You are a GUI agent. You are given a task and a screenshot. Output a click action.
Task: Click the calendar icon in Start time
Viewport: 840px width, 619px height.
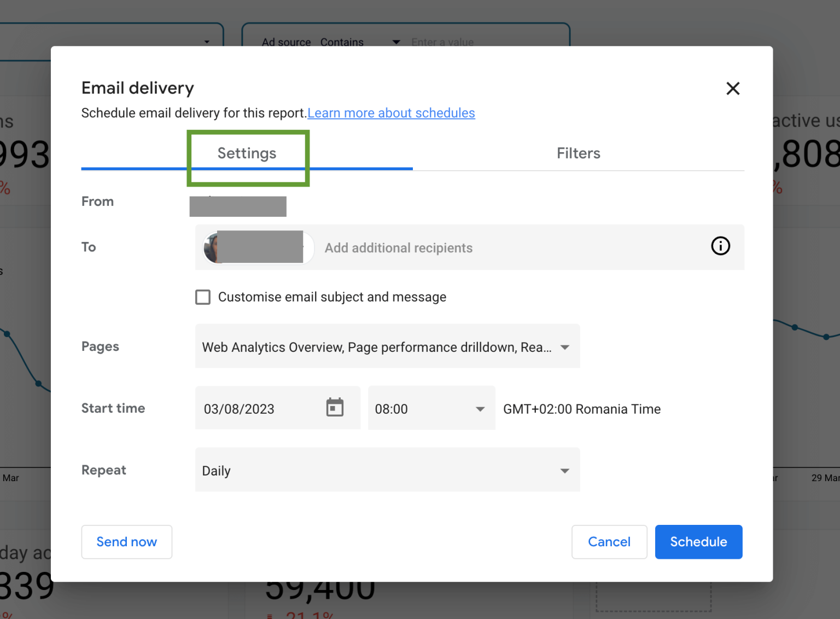(x=335, y=408)
